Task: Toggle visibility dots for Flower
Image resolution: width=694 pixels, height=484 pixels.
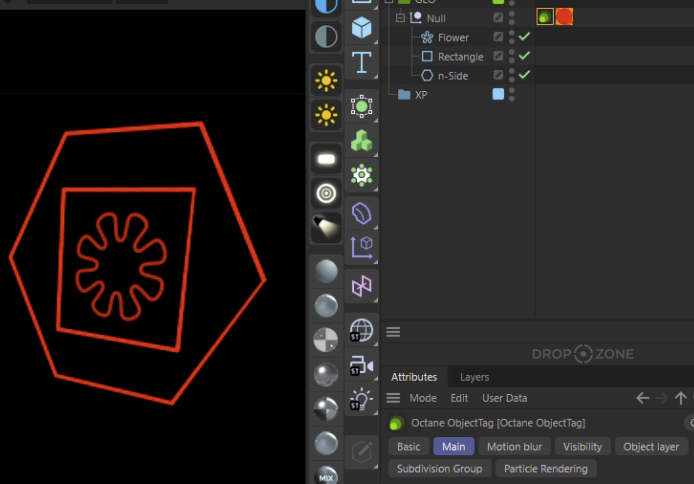Action: click(x=512, y=37)
